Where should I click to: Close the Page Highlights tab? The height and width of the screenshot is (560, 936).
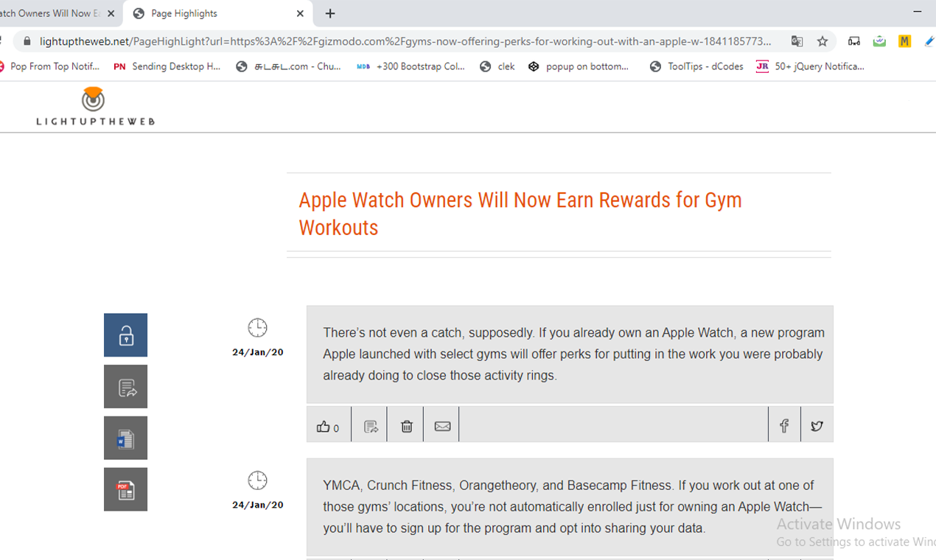pos(300,13)
